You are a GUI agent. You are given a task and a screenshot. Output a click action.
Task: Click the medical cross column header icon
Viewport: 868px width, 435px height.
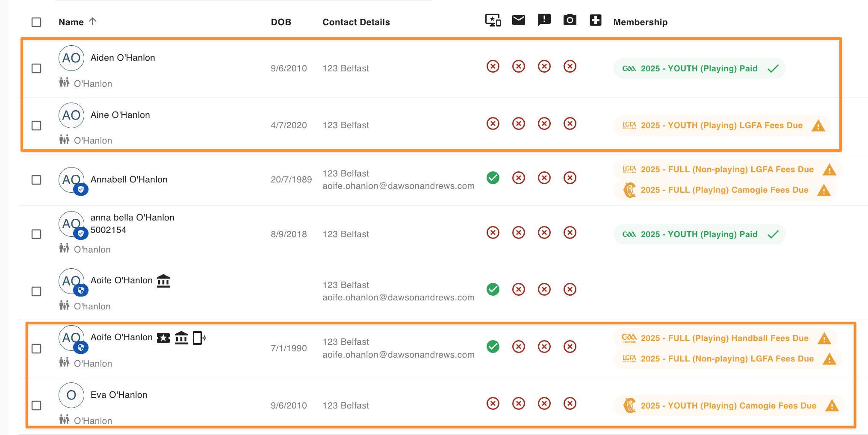(x=596, y=20)
